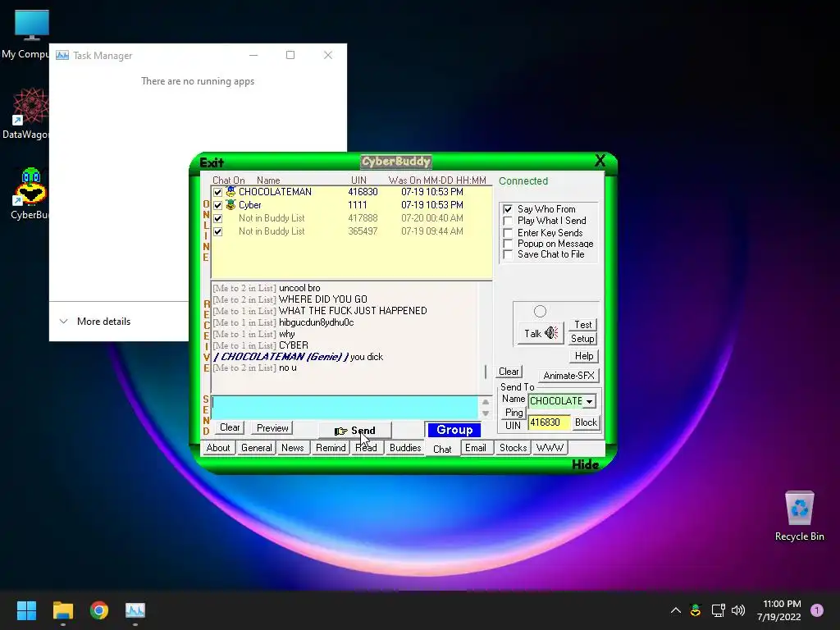Launch Google Chrome from the taskbar

[99, 610]
